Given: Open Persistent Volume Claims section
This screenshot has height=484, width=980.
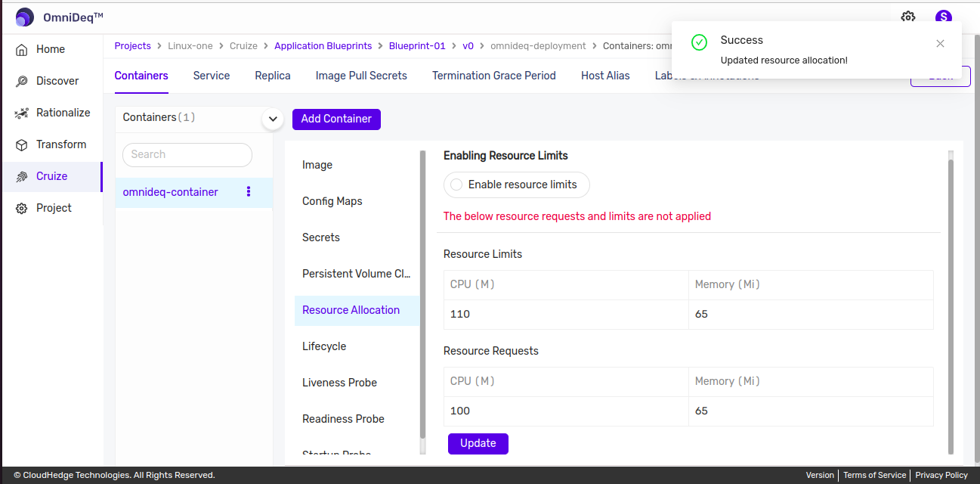Looking at the screenshot, I should click(357, 274).
